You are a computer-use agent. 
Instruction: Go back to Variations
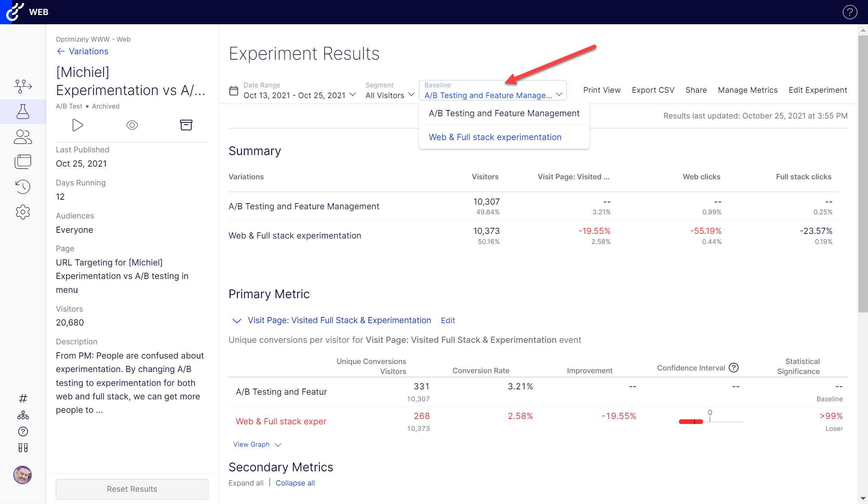[82, 51]
